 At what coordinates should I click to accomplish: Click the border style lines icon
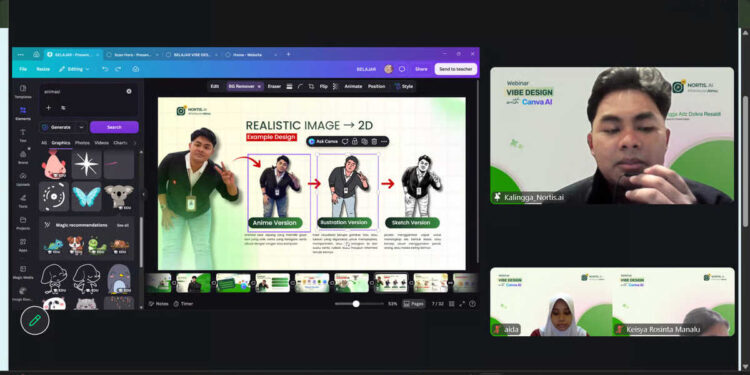[x=289, y=87]
